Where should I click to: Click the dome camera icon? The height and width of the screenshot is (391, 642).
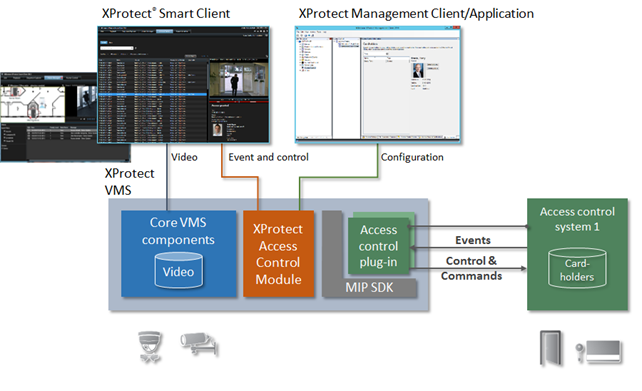point(149,347)
